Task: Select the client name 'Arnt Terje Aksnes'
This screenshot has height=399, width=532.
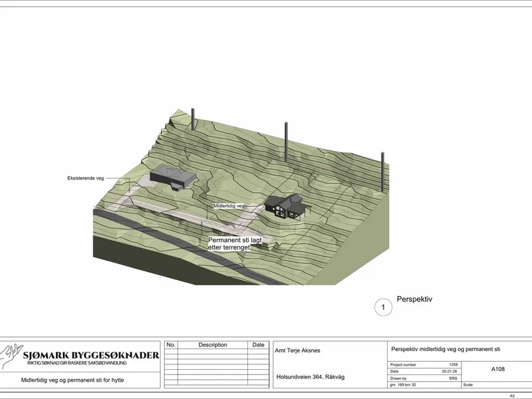Action: tap(297, 350)
